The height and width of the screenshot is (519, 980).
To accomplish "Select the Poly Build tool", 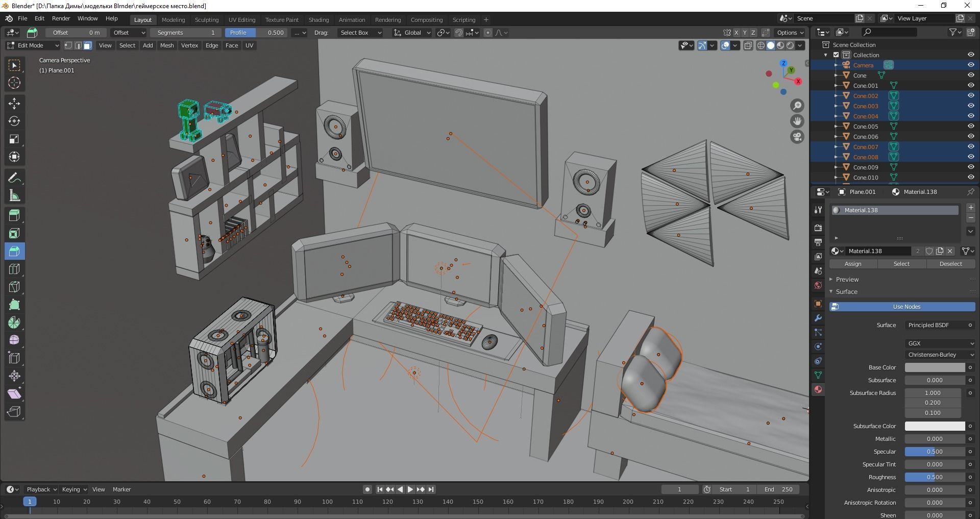I will (14, 305).
